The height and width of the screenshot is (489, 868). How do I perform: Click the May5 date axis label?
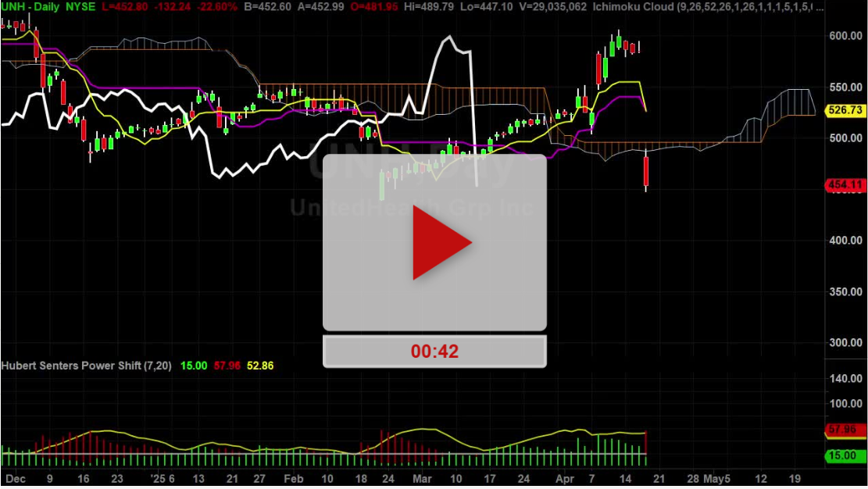click(717, 479)
